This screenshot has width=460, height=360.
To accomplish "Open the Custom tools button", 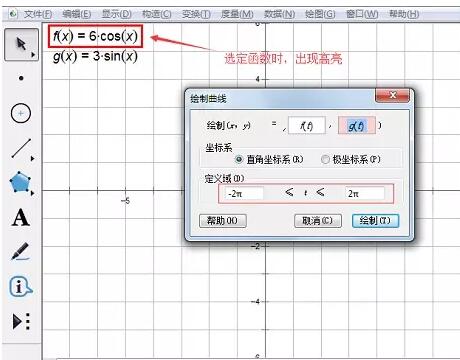I will [21, 321].
